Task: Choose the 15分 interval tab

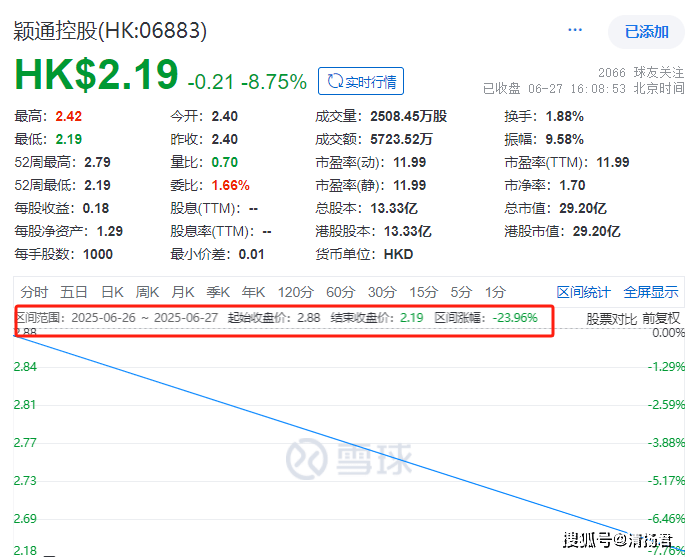Action: pos(423,292)
